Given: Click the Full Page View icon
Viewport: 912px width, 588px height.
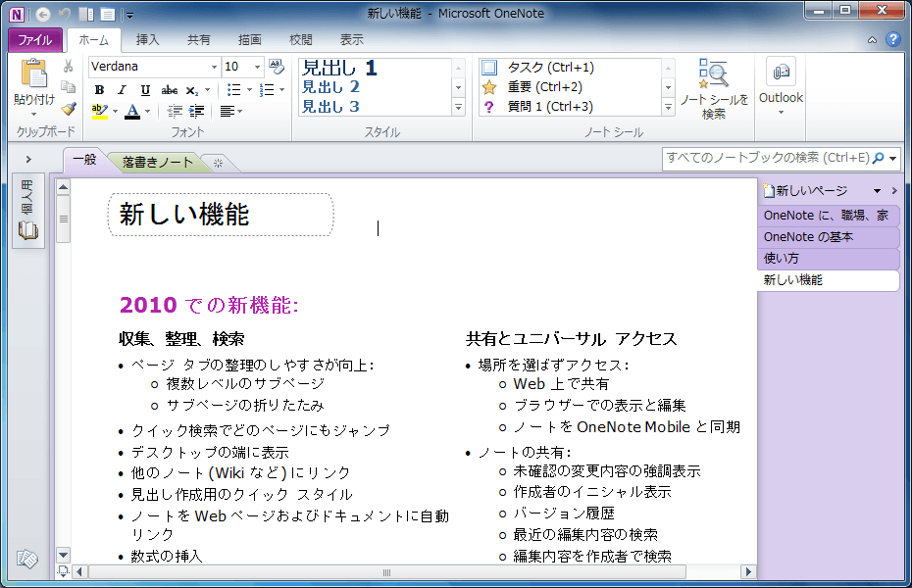Looking at the screenshot, I should (108, 14).
